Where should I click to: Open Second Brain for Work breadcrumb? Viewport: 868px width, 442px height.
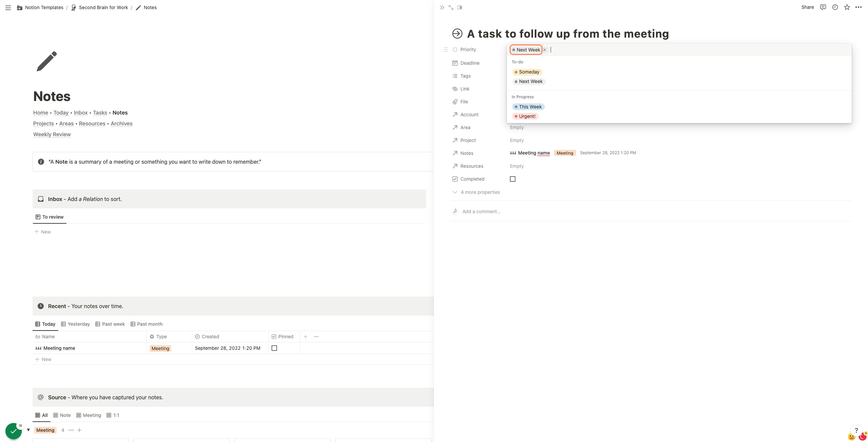click(100, 7)
